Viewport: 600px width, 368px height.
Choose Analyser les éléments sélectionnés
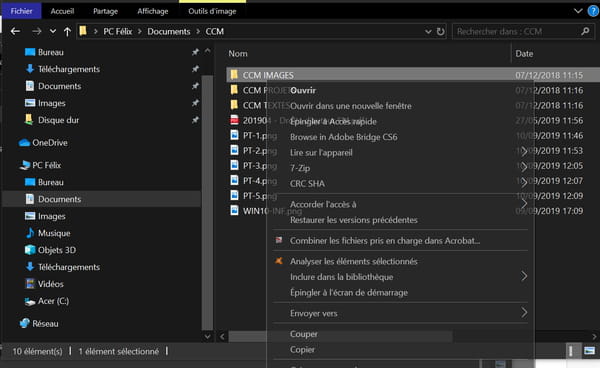point(354,261)
